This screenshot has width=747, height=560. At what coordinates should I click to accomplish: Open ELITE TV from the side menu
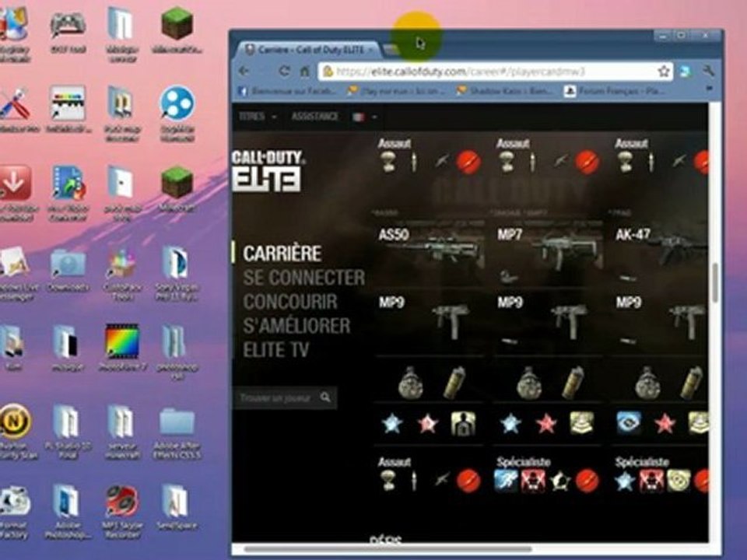[275, 351]
